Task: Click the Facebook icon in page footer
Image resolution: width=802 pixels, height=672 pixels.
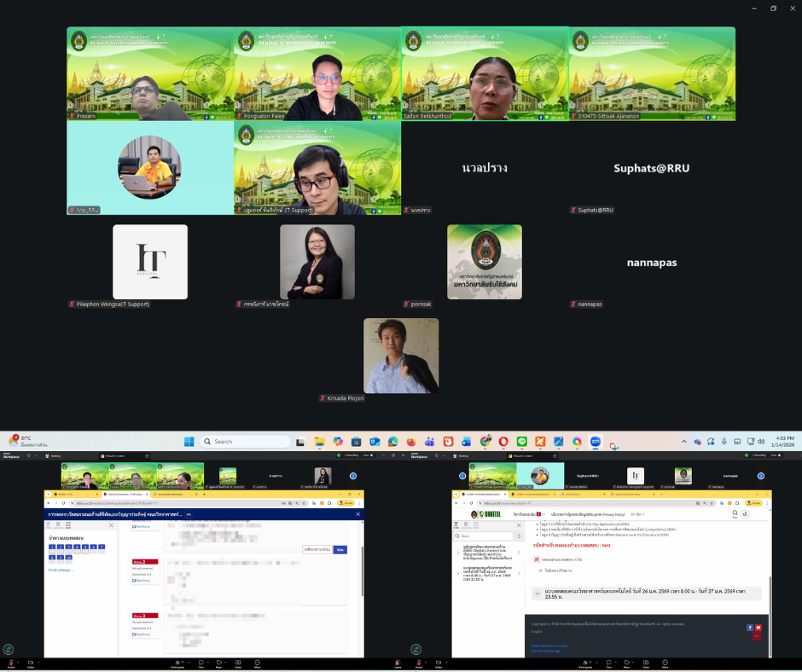Action: point(750,628)
